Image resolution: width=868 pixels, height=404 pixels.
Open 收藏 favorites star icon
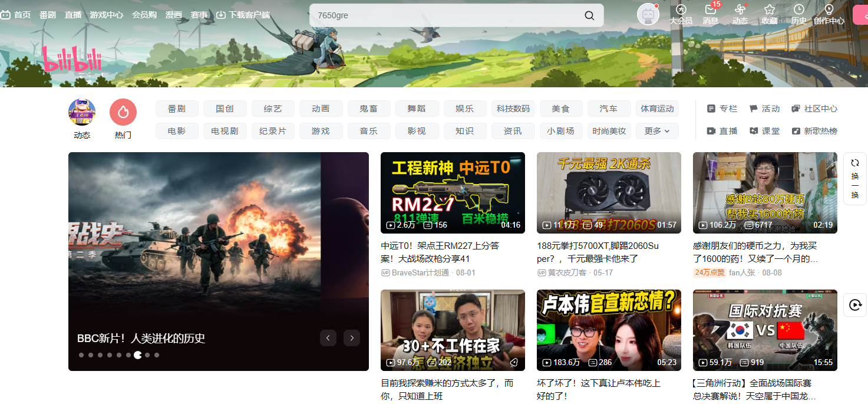[x=770, y=15]
